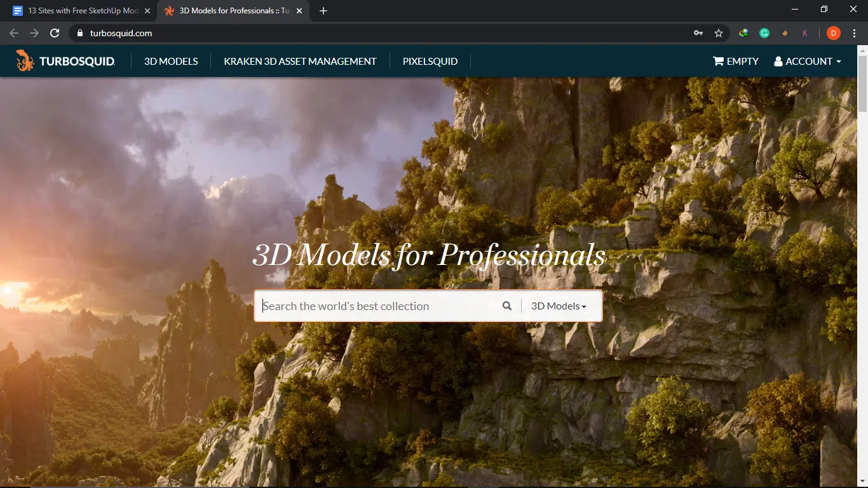Viewport: 868px width, 488px height.
Task: Open the Chrome profile avatar D
Action: tap(833, 33)
